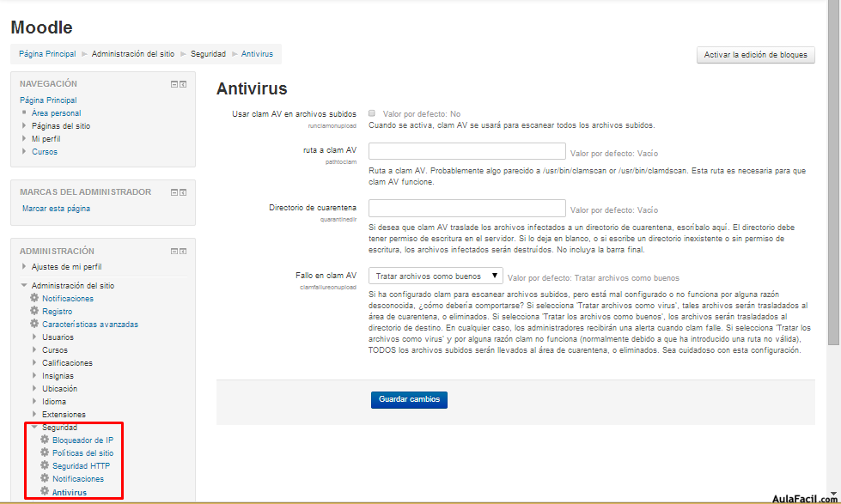
Task: Expand 'Mi perfil' navigation node
Action: tap(23, 138)
